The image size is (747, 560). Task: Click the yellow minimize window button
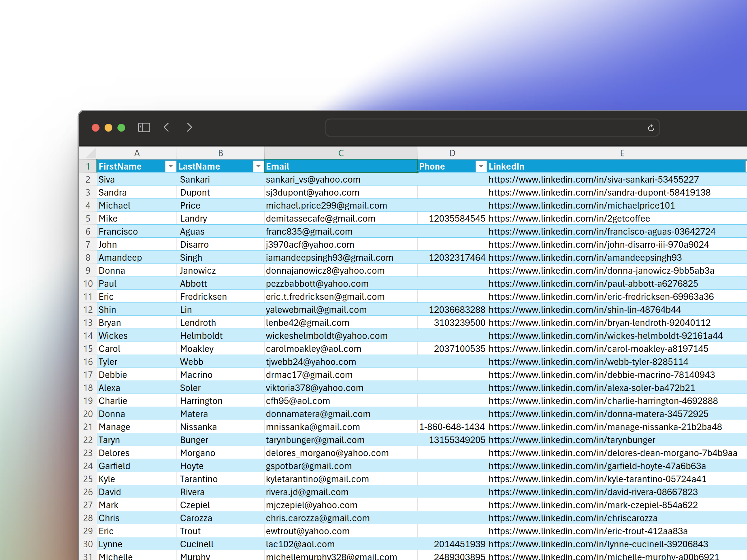108,128
